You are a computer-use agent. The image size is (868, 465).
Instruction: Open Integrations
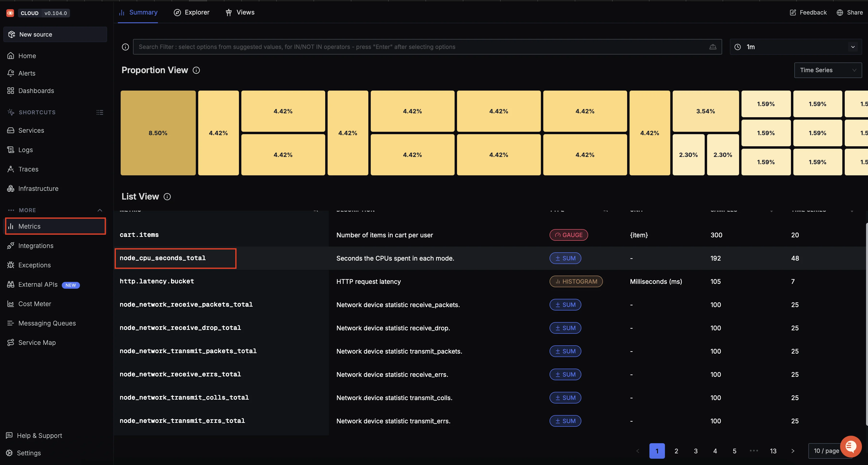[x=35, y=246]
